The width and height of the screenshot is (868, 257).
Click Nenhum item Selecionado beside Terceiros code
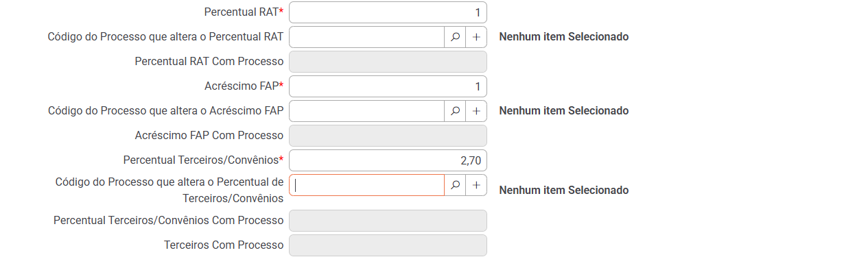(x=564, y=191)
